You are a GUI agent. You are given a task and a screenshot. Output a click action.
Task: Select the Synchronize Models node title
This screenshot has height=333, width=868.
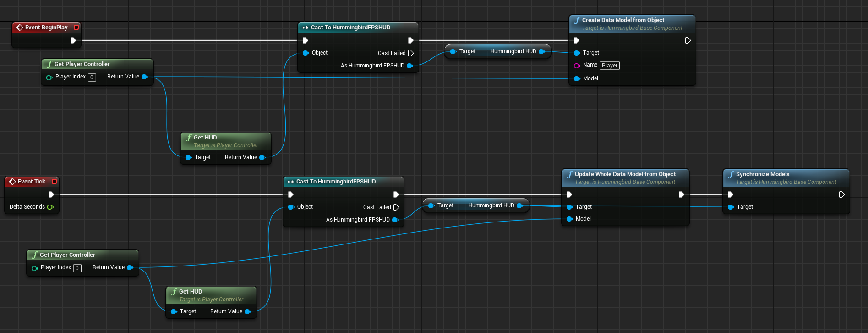[x=762, y=174]
